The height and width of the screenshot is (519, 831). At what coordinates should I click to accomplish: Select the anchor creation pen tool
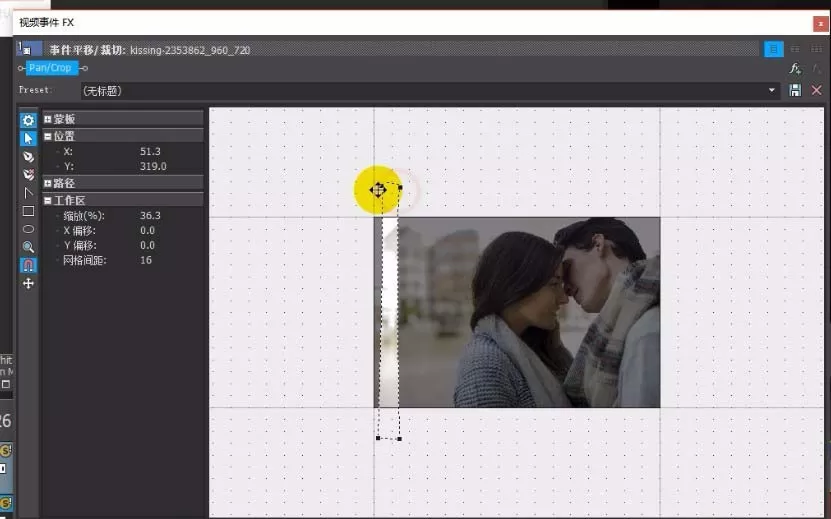point(28,156)
